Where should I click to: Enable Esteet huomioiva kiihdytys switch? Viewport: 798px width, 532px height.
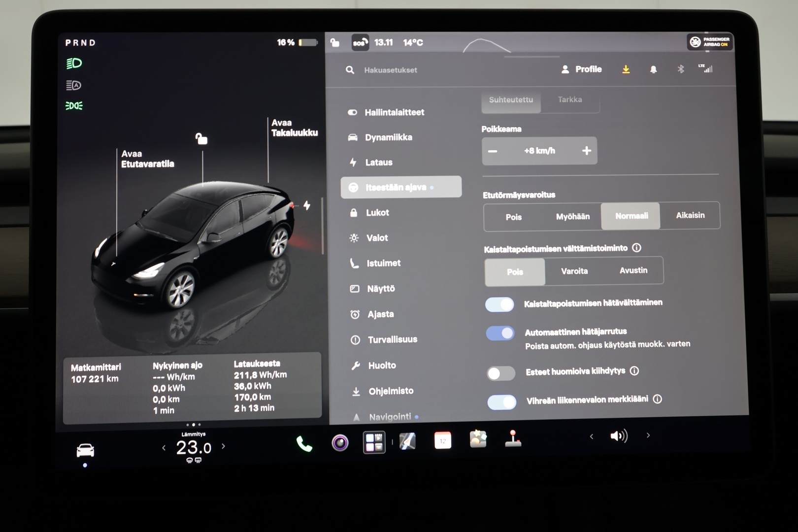click(x=501, y=373)
